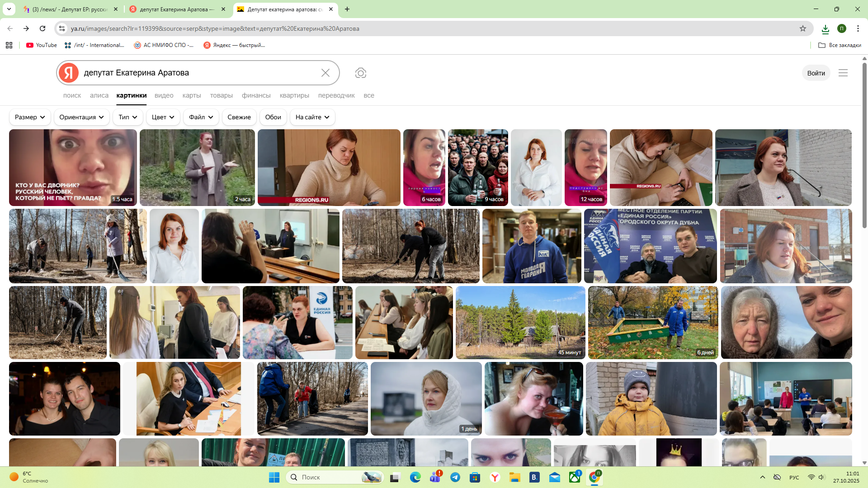Screen dimensions: 868x488
Task: Open the browser downloads icon
Action: click(825, 29)
